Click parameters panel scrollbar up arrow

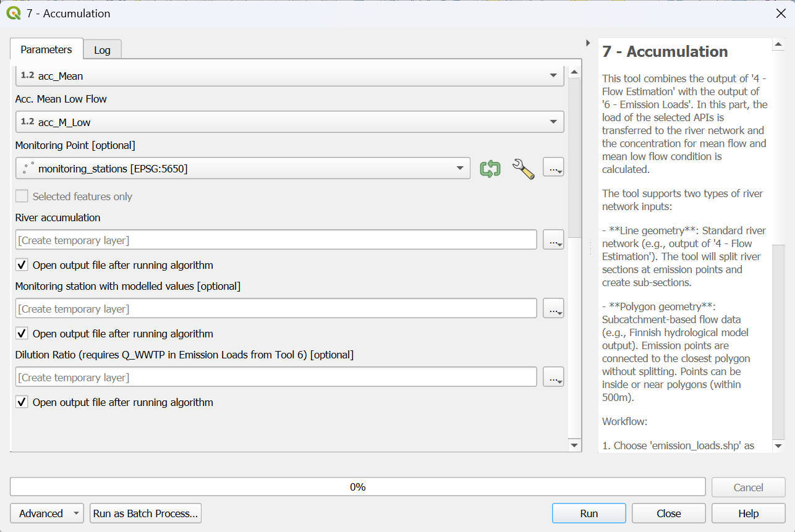pyautogui.click(x=574, y=72)
